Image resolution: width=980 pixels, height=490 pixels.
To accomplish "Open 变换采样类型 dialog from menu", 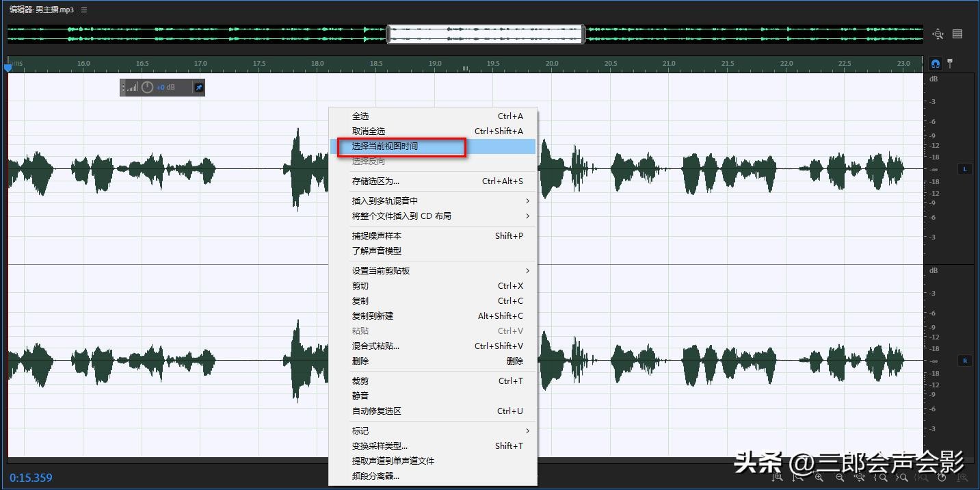I will pyautogui.click(x=380, y=446).
